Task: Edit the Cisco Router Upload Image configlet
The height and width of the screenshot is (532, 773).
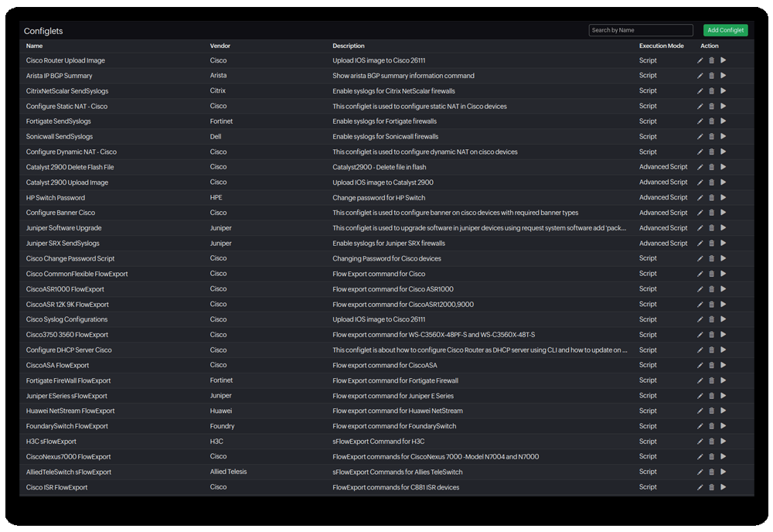Action: pyautogui.click(x=700, y=60)
